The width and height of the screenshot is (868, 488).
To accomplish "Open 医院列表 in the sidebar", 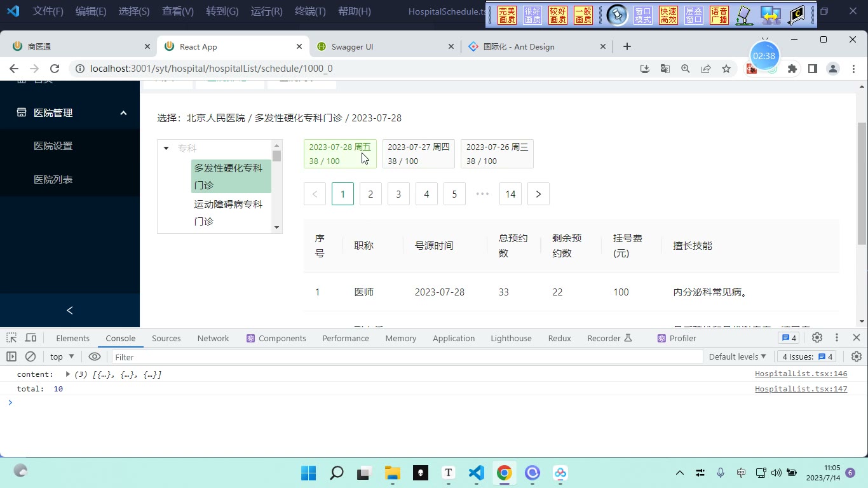I will (x=70, y=179).
